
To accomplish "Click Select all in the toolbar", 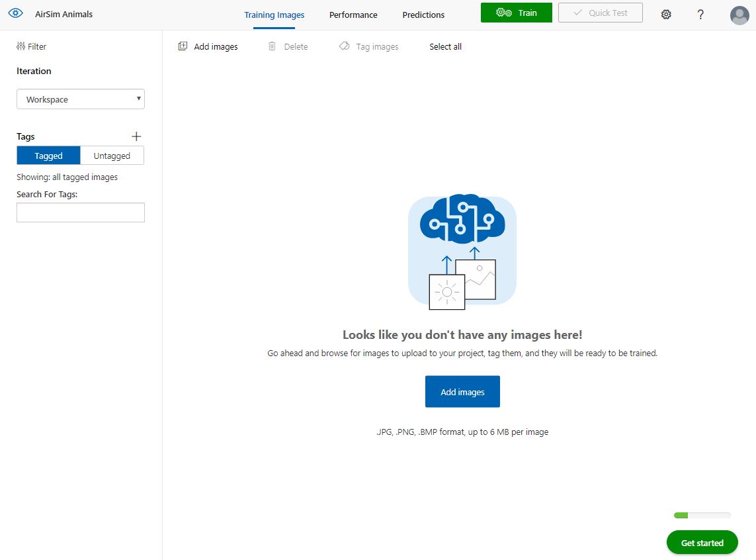I will [446, 47].
